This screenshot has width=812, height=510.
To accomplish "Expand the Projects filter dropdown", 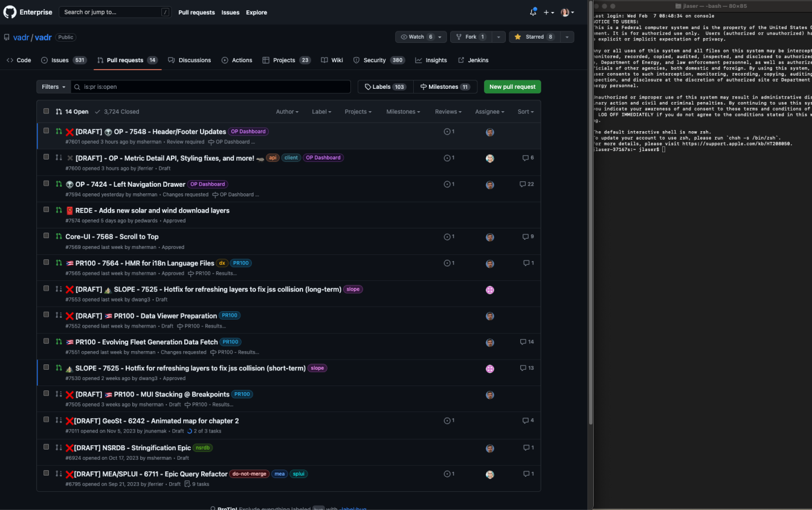I will click(358, 112).
